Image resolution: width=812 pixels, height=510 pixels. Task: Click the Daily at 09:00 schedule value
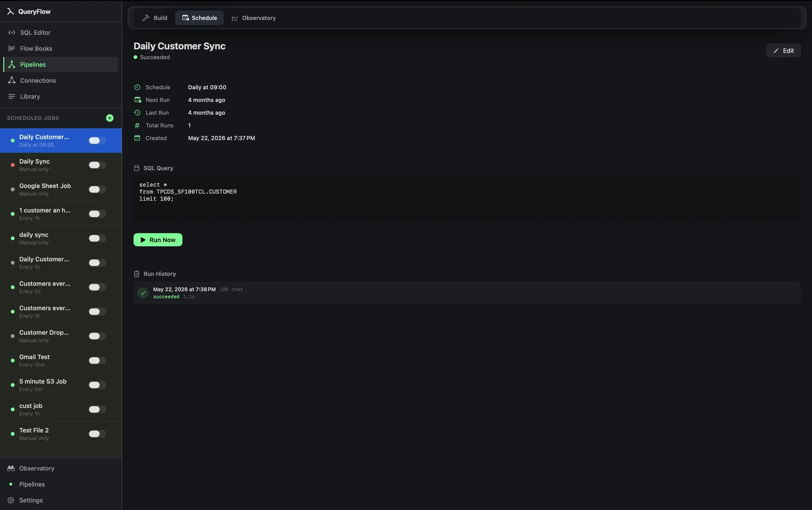(x=207, y=87)
